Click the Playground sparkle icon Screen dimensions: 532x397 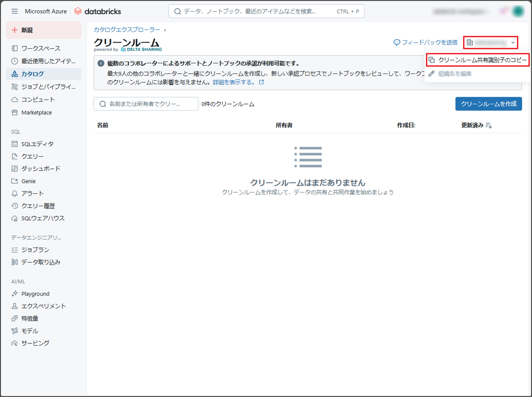(x=15, y=294)
